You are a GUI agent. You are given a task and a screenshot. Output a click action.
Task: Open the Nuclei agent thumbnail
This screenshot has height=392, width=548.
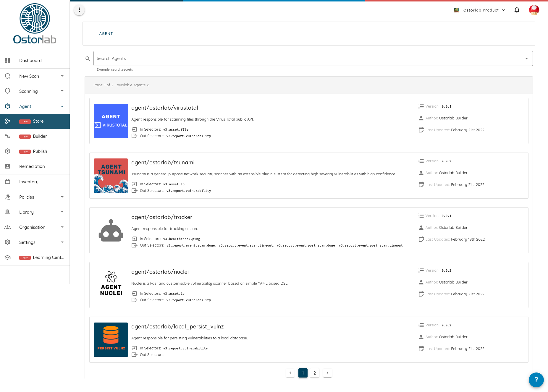click(111, 284)
